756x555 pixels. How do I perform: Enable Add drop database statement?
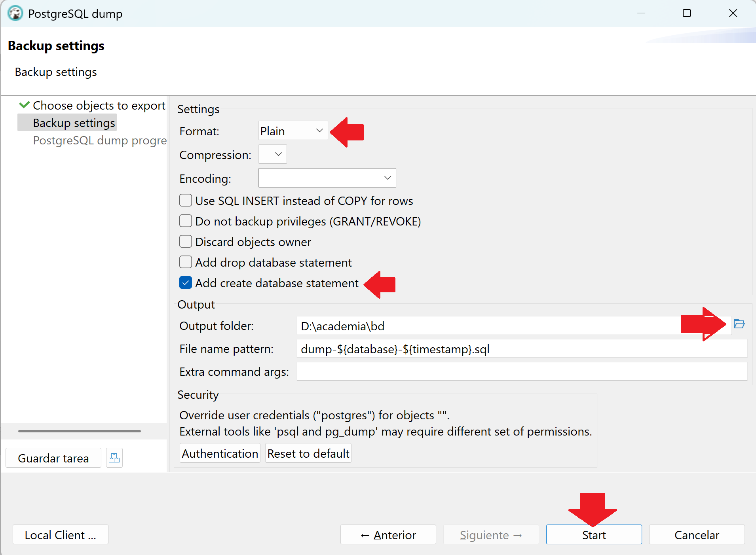186,262
